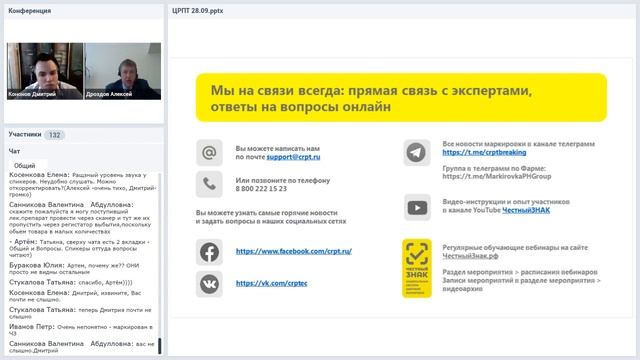Click the yellow Честный ЗНАК logo
The image size is (640, 360).
417,268
